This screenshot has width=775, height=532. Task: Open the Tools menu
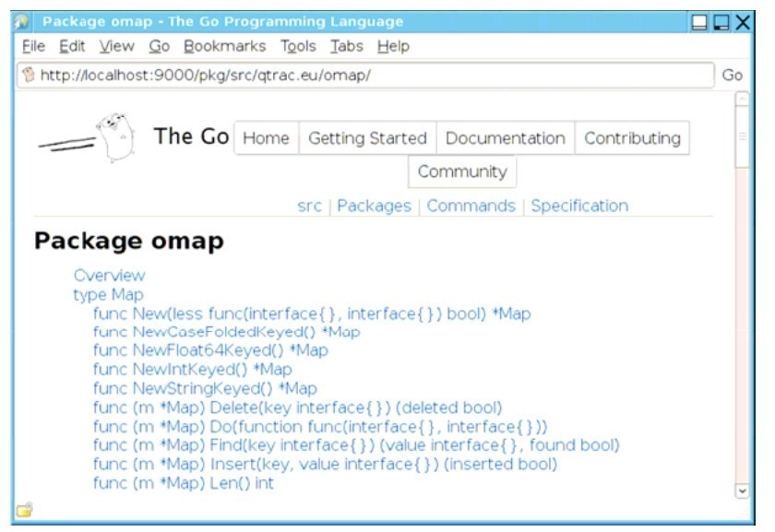tap(298, 46)
